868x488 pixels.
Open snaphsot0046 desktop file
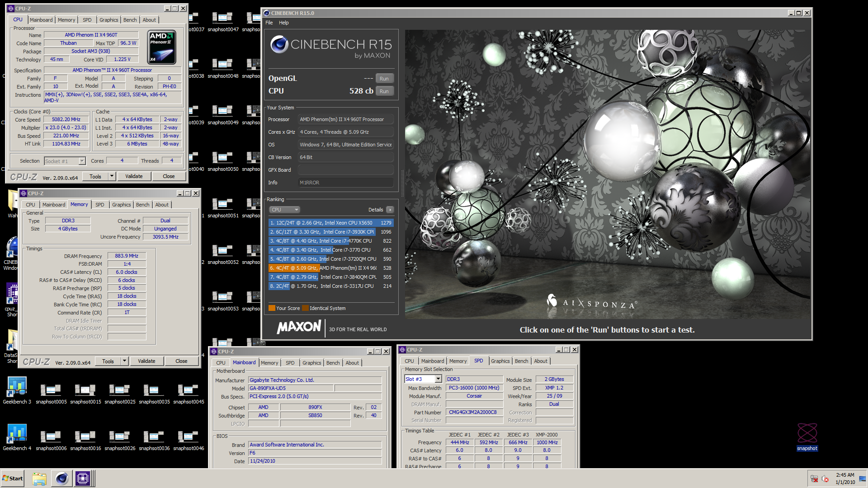tap(189, 440)
